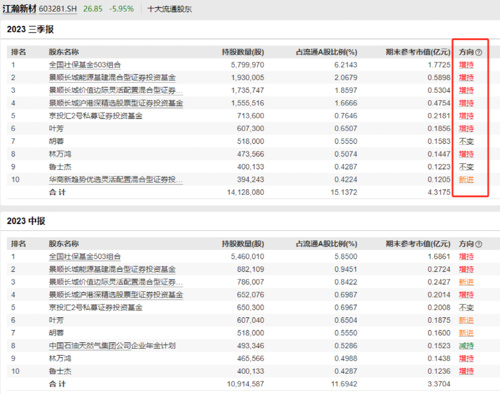Viewport: 500px width, 394px height.
Task: Open 景顺长城能源基建混合型证券投资基金 in 三季报 table
Action: tap(112, 77)
